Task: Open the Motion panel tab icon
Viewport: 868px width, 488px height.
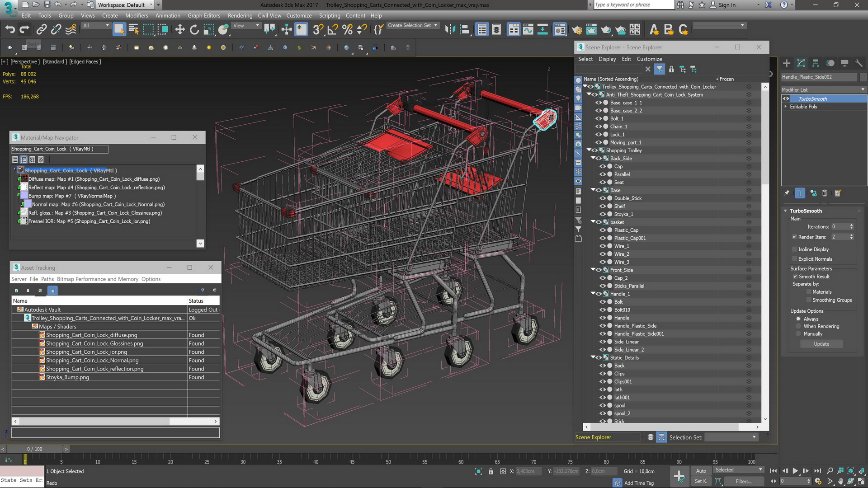Action: 830,63
